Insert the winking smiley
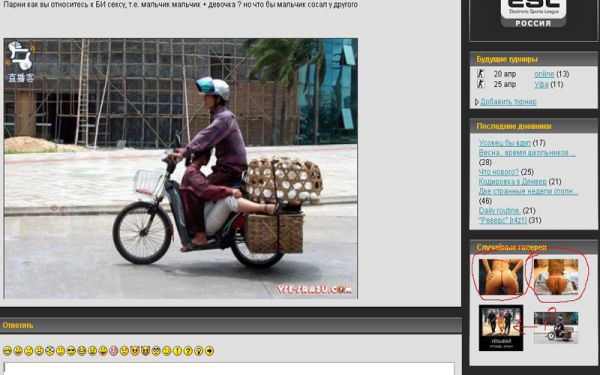600x375 pixels. coord(167,351)
